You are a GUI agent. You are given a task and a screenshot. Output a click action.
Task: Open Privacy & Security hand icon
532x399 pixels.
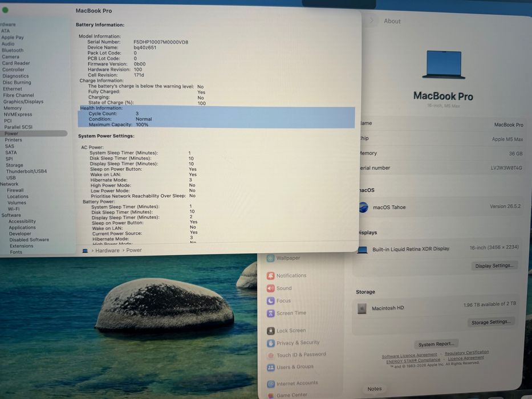(270, 343)
